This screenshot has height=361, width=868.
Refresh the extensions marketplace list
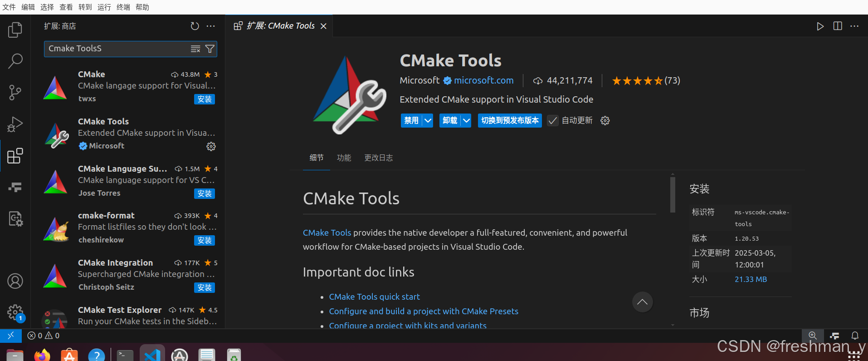(x=195, y=26)
